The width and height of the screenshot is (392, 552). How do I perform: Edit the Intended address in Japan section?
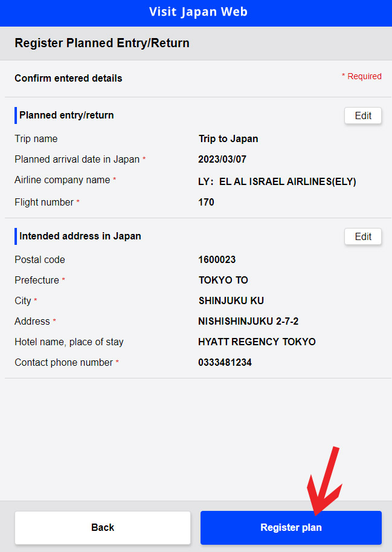point(363,236)
